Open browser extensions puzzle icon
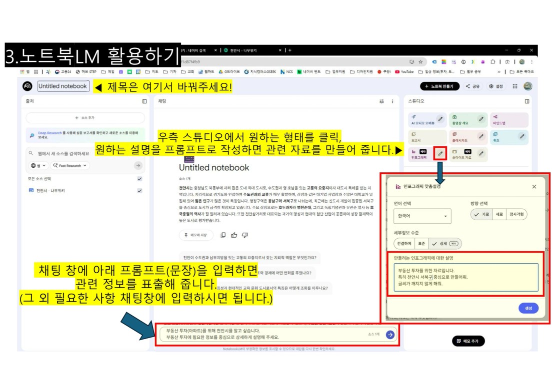This screenshot has height=392, width=555. click(x=492, y=62)
